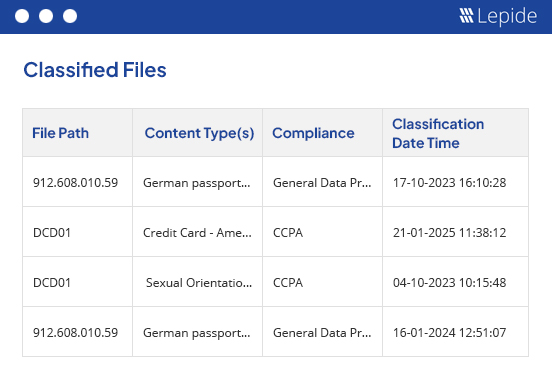552x380 pixels.
Task: Click the third white window dot
Action: coord(70,16)
